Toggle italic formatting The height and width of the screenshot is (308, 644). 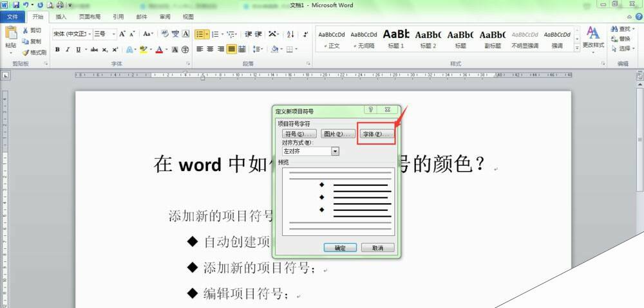click(x=68, y=50)
